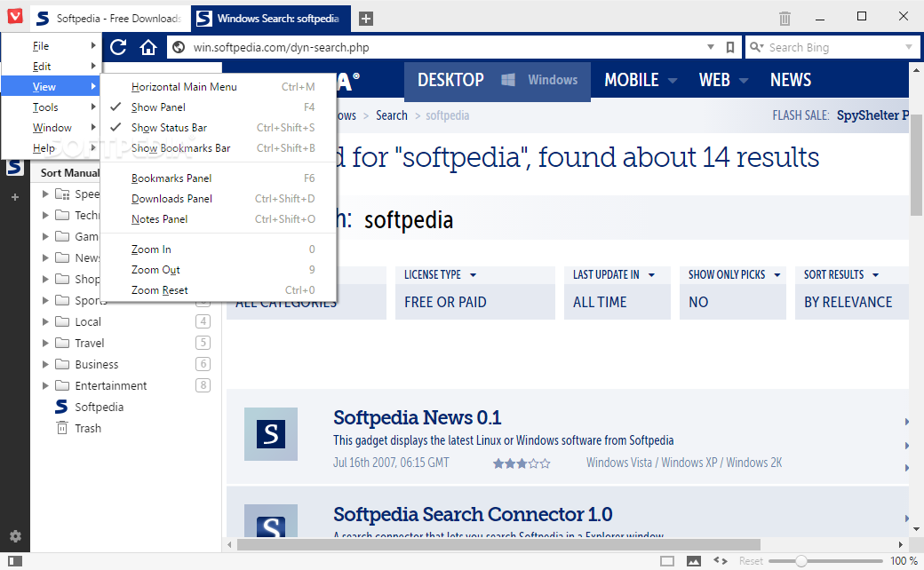This screenshot has height=570, width=924.
Task: Open page actions code icon
Action: [x=721, y=560]
